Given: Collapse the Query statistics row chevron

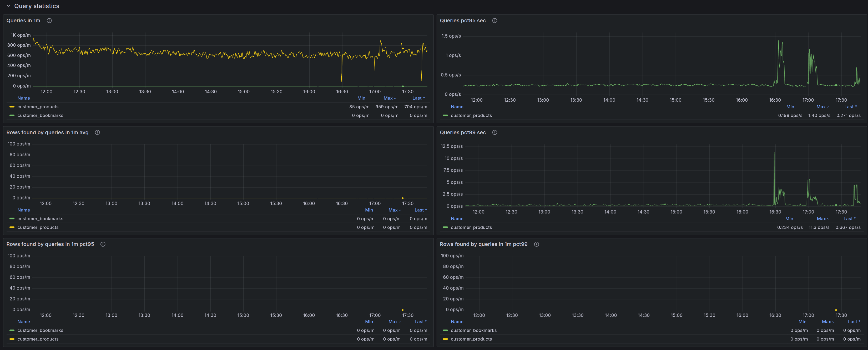Looking at the screenshot, I should [x=8, y=6].
